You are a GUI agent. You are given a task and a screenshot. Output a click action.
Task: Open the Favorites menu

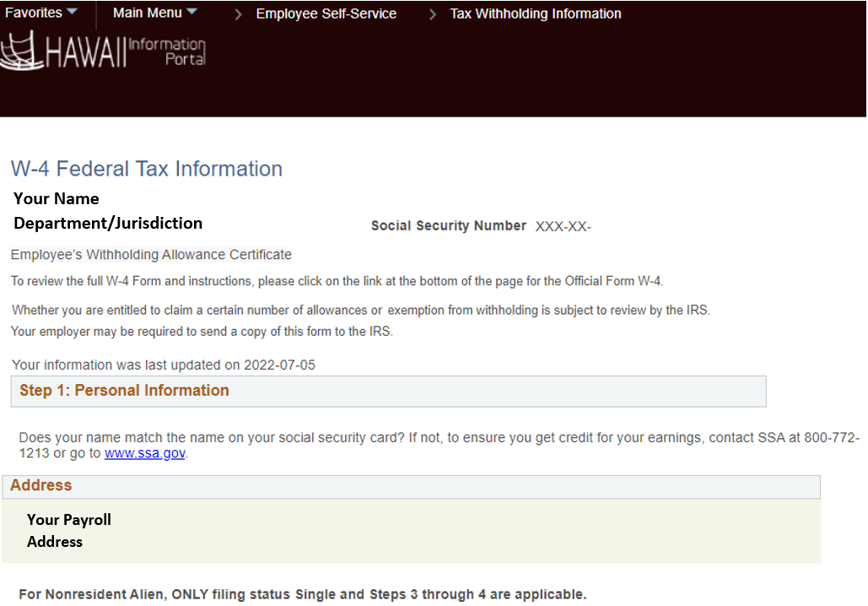click(x=34, y=13)
